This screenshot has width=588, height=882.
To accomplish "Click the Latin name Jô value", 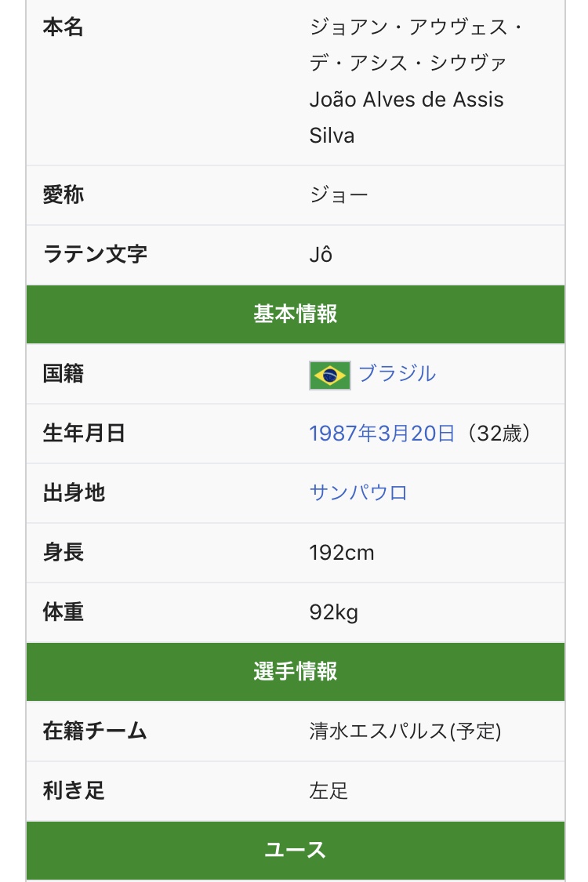I will pos(321,255).
